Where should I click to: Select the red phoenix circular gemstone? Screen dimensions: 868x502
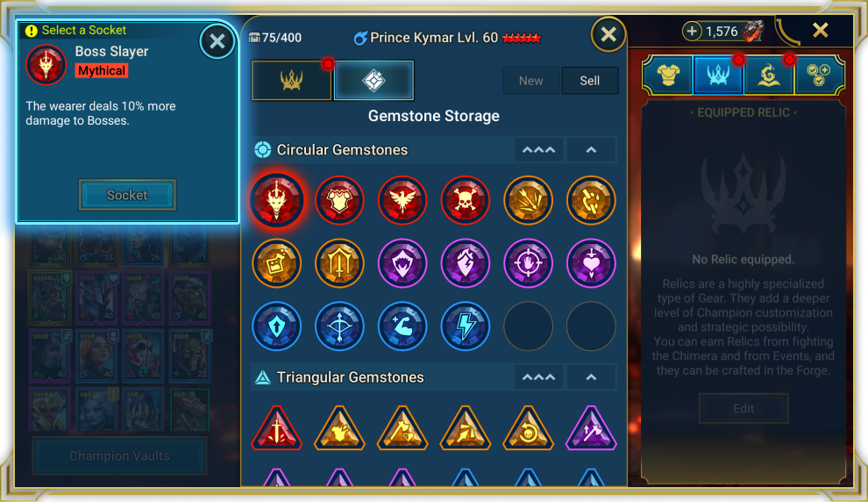(402, 200)
